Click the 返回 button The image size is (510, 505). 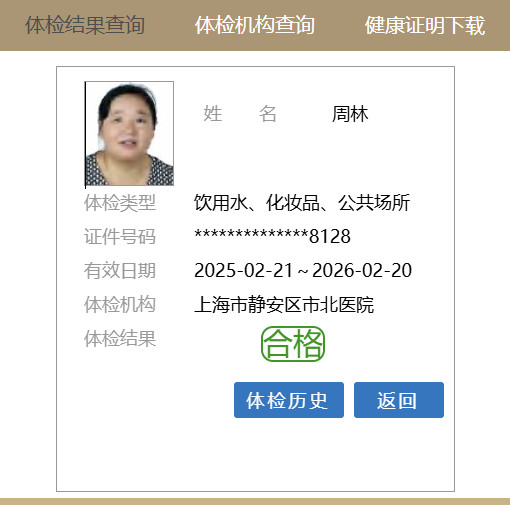click(x=399, y=400)
